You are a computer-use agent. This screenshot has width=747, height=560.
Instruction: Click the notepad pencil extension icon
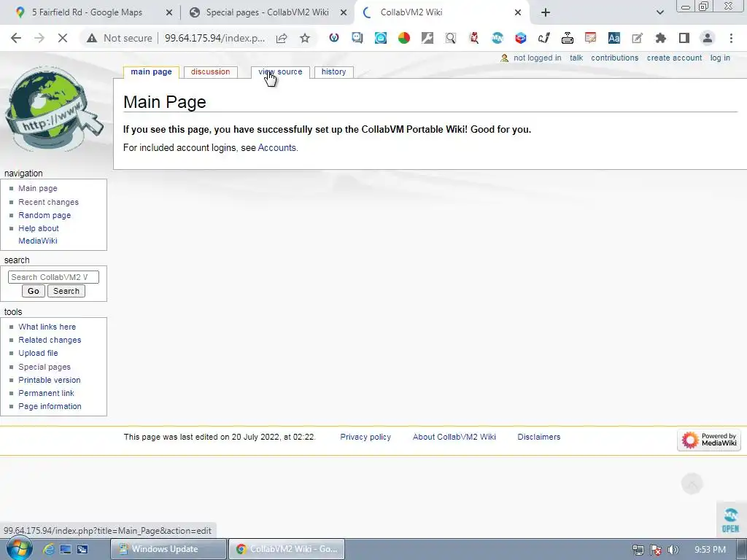(x=638, y=38)
